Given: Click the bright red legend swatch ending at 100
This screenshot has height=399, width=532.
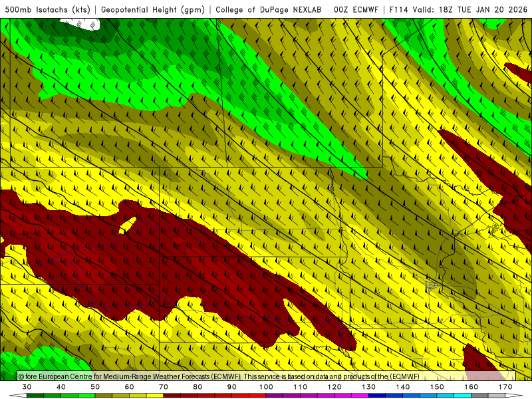Looking at the screenshot, I should click(257, 396).
